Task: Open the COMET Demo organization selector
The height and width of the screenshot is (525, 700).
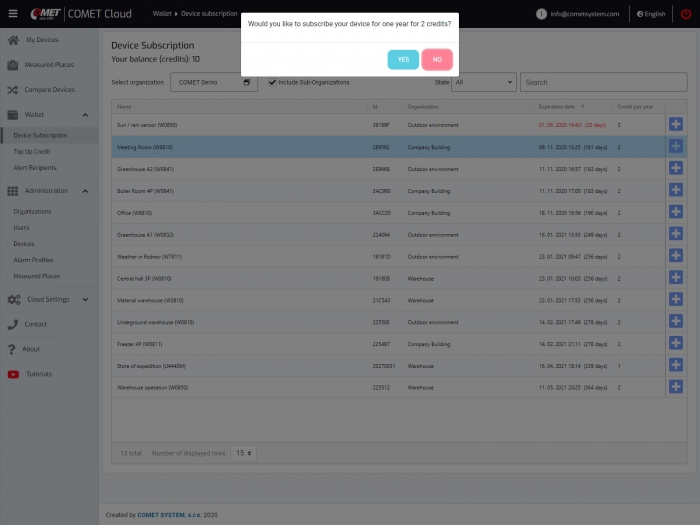Action: point(215,82)
